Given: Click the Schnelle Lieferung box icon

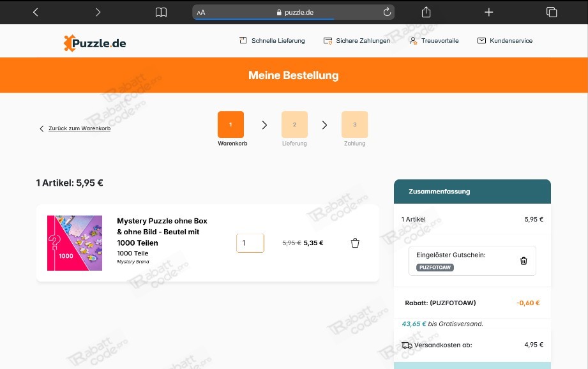Looking at the screenshot, I should coord(243,40).
